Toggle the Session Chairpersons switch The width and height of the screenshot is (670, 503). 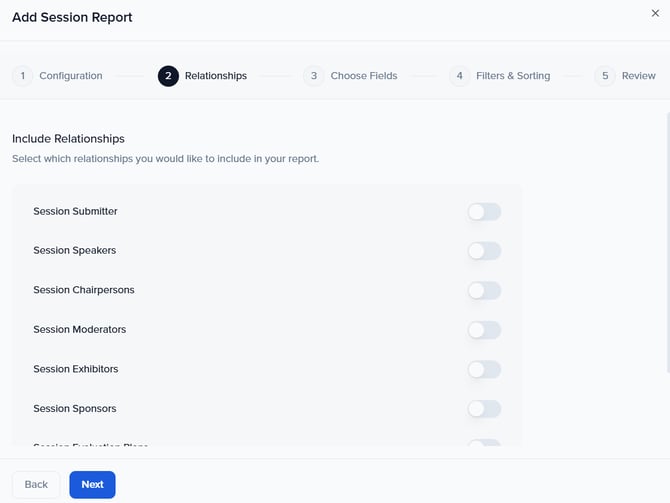point(484,291)
